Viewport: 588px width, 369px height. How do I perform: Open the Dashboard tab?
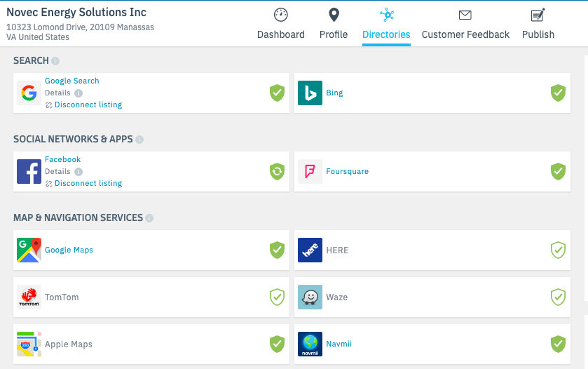(x=280, y=24)
